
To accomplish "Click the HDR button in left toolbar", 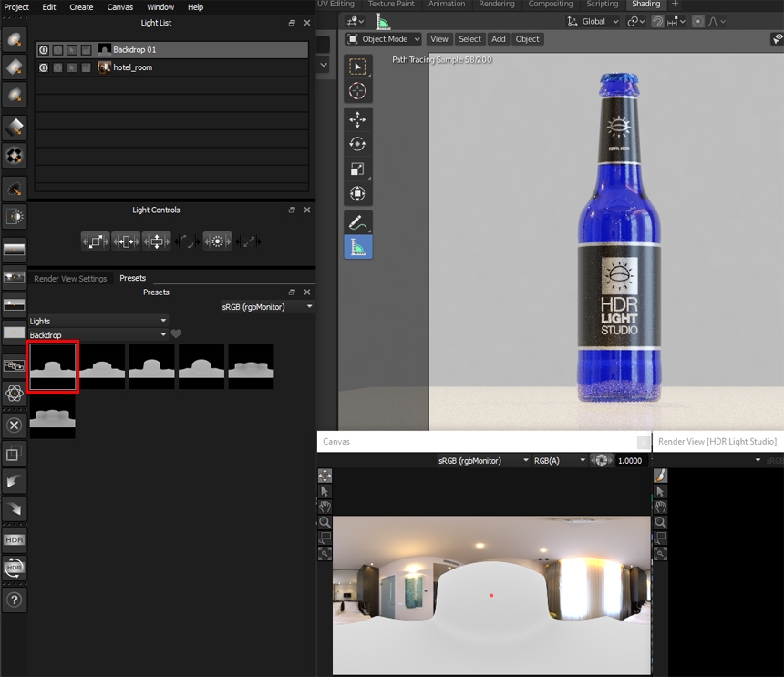I will (15, 539).
